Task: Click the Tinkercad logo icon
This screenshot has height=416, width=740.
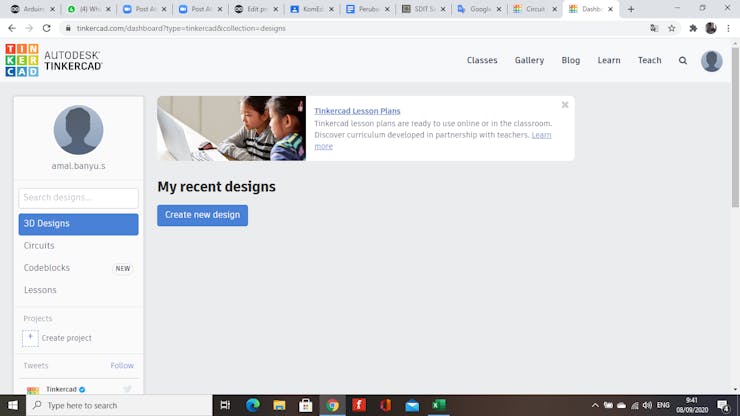Action: pos(22,60)
